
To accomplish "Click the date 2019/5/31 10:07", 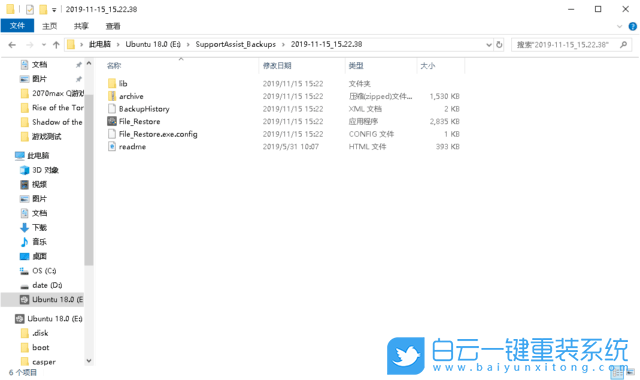I will pos(291,147).
